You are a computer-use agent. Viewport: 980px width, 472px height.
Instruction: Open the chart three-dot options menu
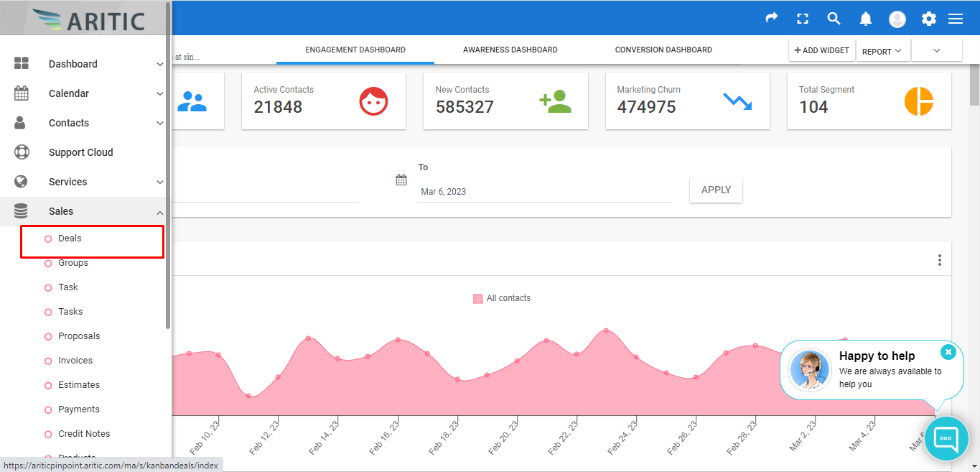(940, 260)
